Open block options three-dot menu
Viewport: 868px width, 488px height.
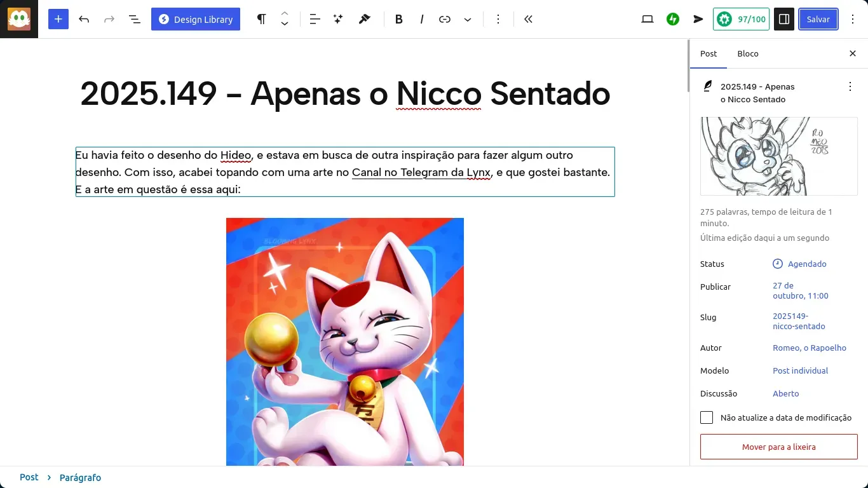pyautogui.click(x=498, y=19)
